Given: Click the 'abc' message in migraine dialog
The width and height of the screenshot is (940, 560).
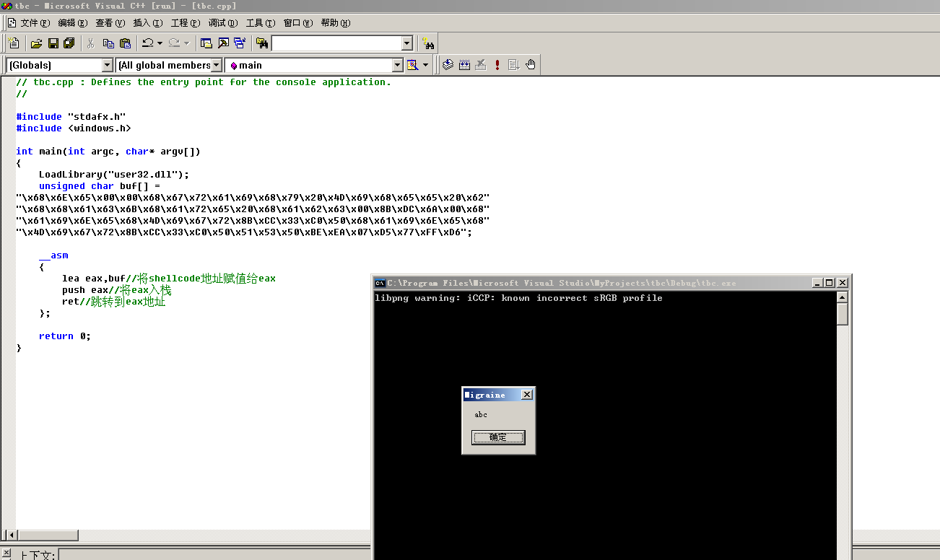Looking at the screenshot, I should 481,415.
